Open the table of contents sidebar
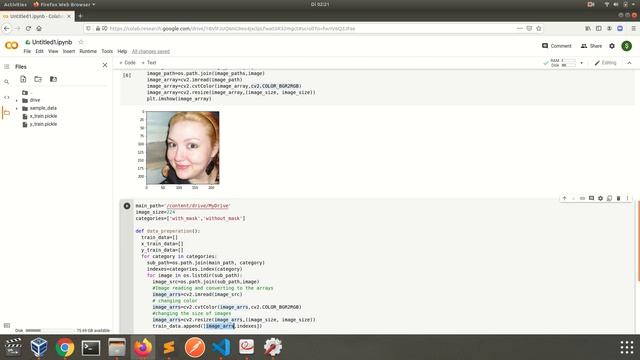 pyautogui.click(x=7, y=67)
